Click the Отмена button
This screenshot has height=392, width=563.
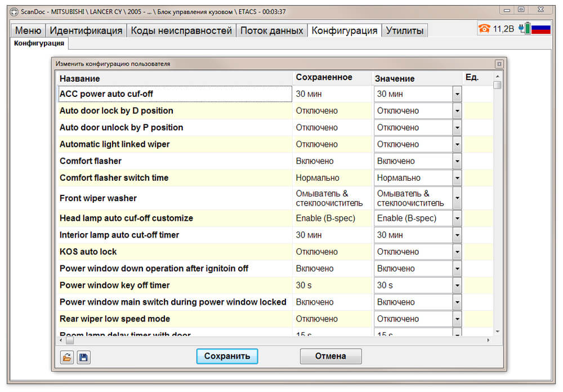330,356
